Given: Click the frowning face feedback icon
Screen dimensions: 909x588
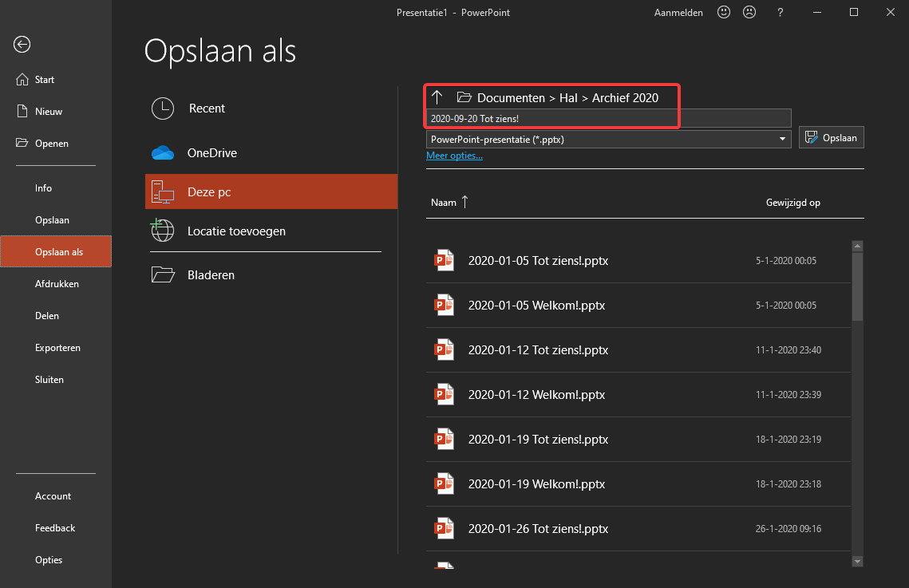Looking at the screenshot, I should (749, 12).
